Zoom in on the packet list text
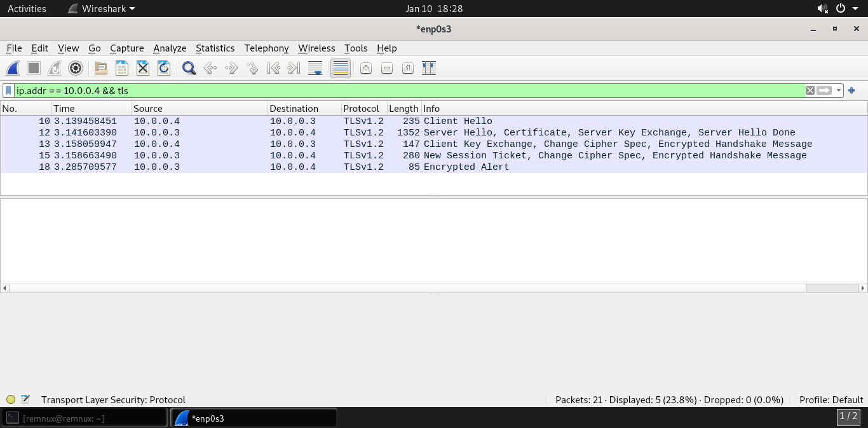Screen dimensions: 868x428 [x=365, y=68]
